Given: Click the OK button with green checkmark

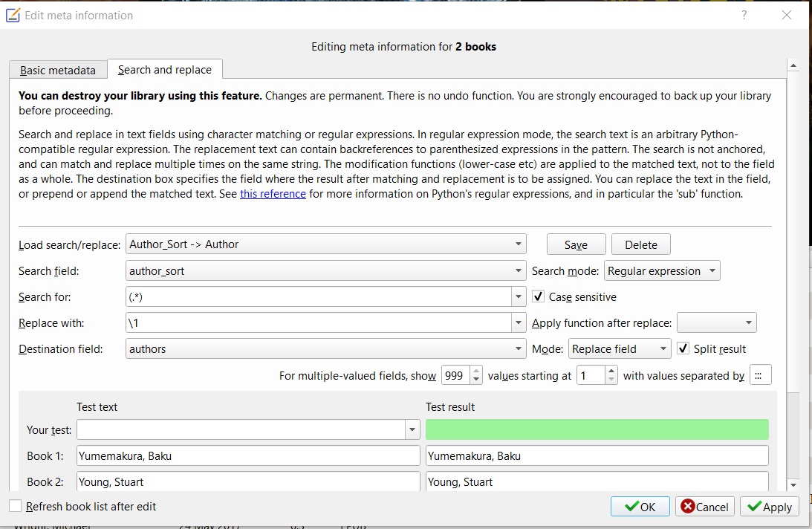Looking at the screenshot, I should [640, 507].
